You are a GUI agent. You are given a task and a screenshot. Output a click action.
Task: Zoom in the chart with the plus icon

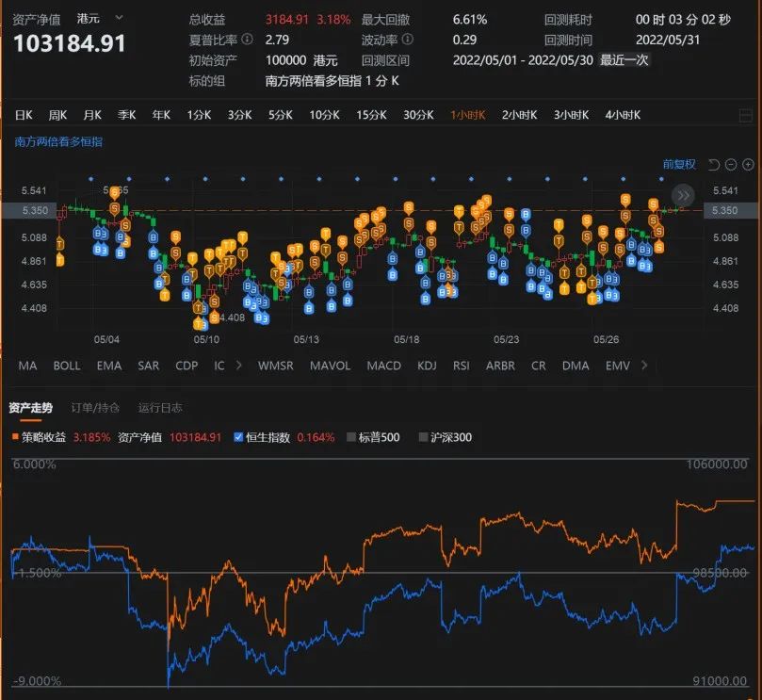click(x=749, y=165)
